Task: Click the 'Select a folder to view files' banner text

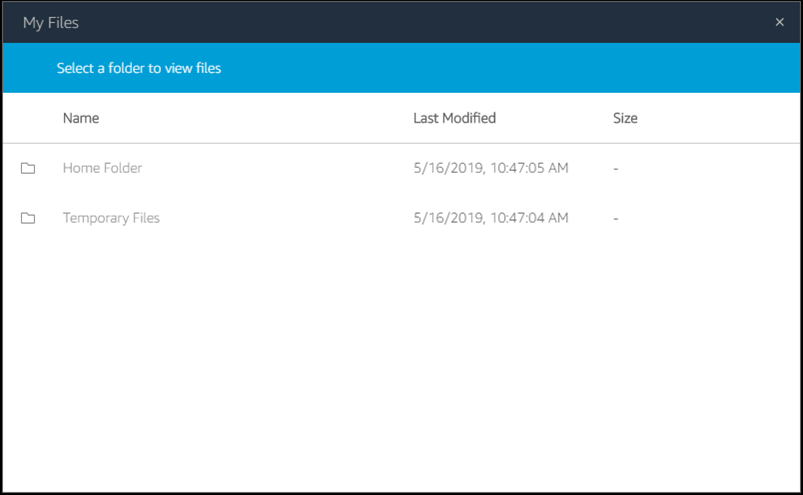Action: [x=139, y=68]
